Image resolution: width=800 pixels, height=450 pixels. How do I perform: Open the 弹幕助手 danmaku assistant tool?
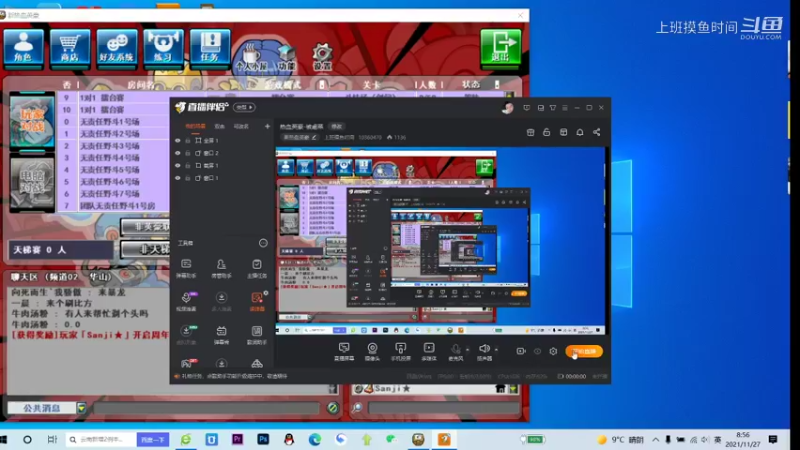[186, 268]
